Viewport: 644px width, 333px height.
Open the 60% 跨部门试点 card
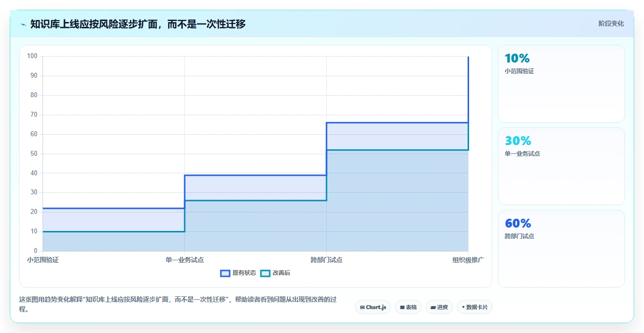click(x=561, y=249)
